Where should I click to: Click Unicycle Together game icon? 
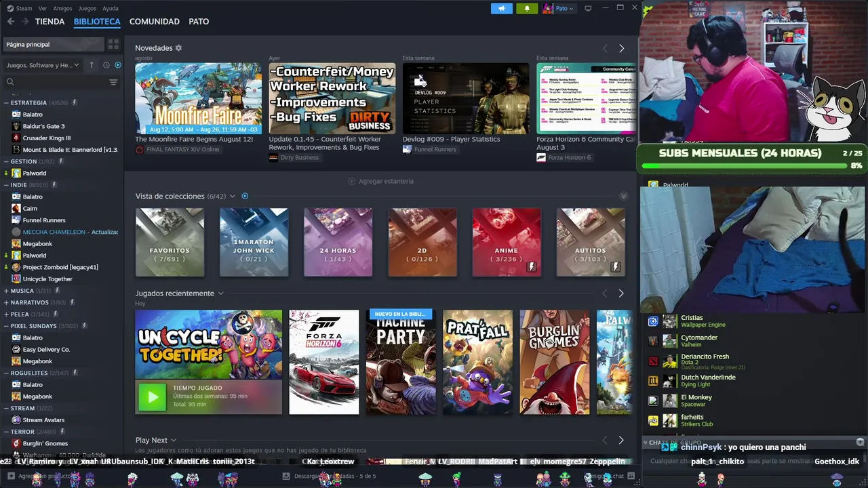(x=16, y=279)
